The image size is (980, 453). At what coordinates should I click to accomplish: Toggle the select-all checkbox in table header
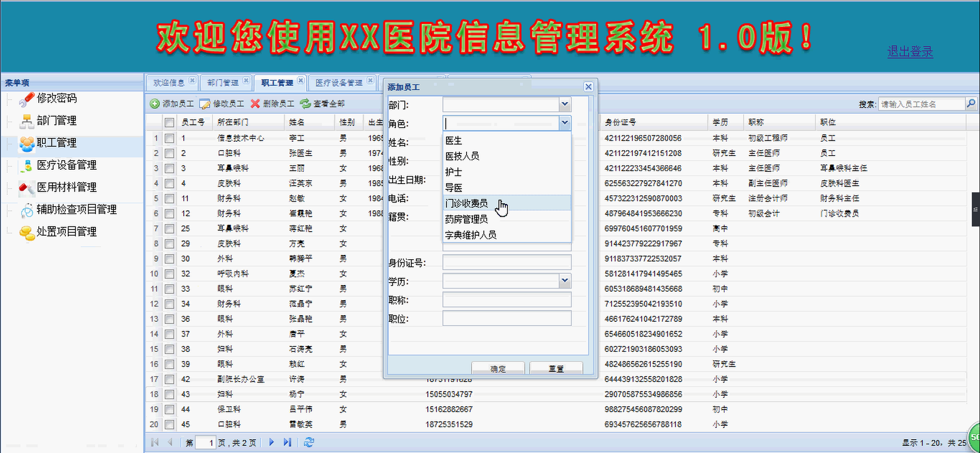(x=169, y=122)
